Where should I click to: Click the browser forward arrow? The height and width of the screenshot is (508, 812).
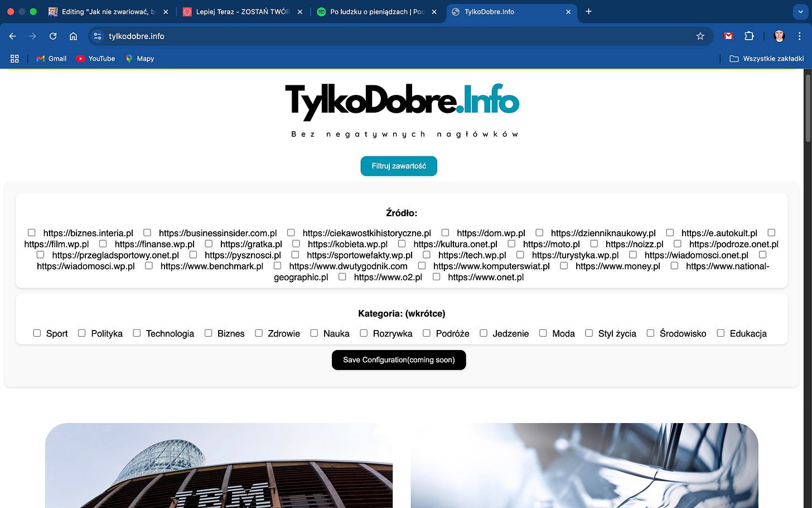[32, 36]
